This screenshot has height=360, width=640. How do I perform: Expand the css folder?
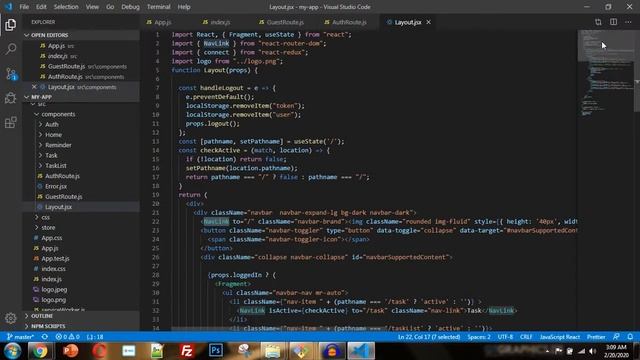[x=45, y=217]
